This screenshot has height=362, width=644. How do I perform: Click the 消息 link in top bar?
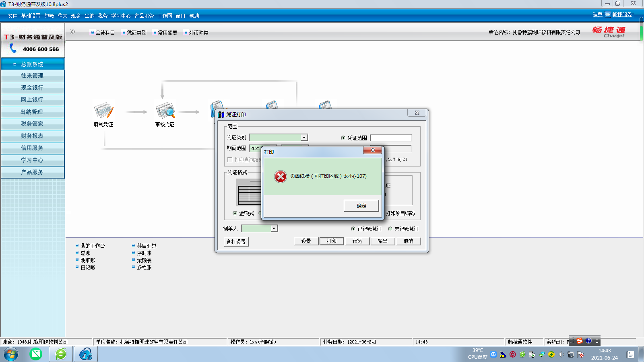tap(598, 14)
